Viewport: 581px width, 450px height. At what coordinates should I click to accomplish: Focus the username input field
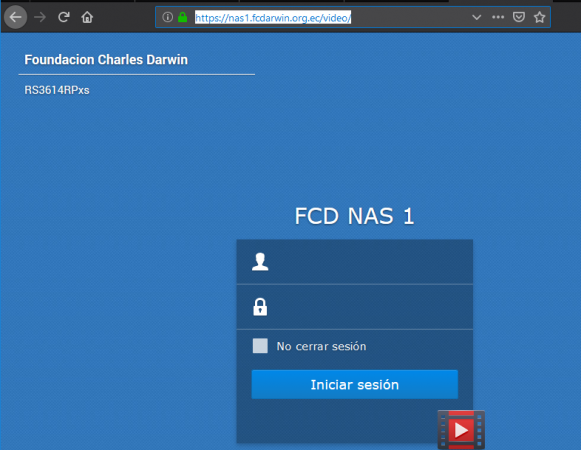click(x=355, y=262)
